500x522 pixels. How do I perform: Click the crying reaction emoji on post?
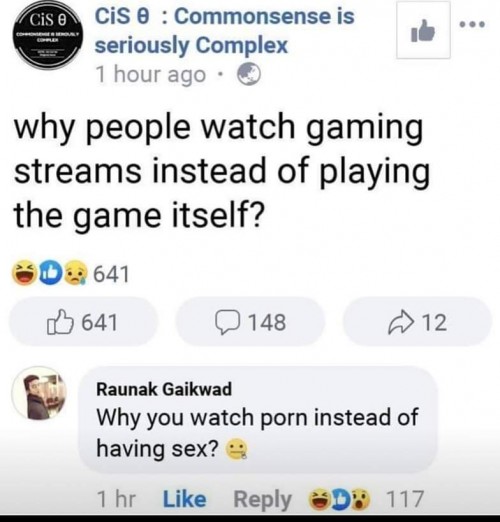[x=77, y=274]
